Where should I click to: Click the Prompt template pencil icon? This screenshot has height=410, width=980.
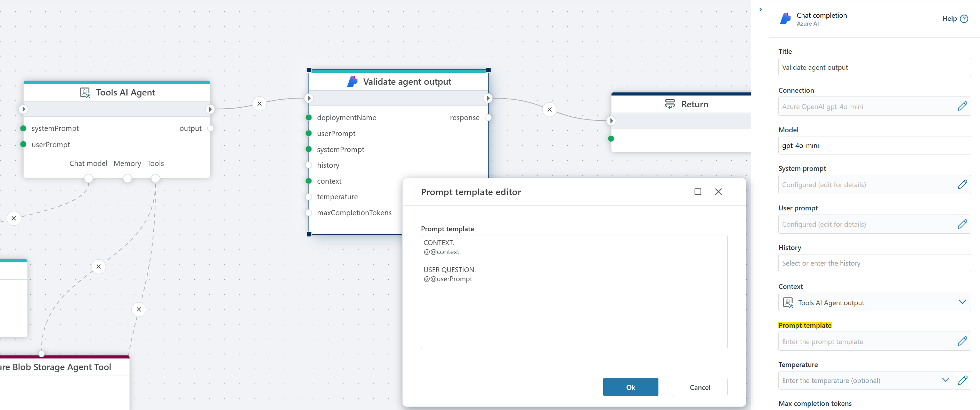[x=962, y=341]
